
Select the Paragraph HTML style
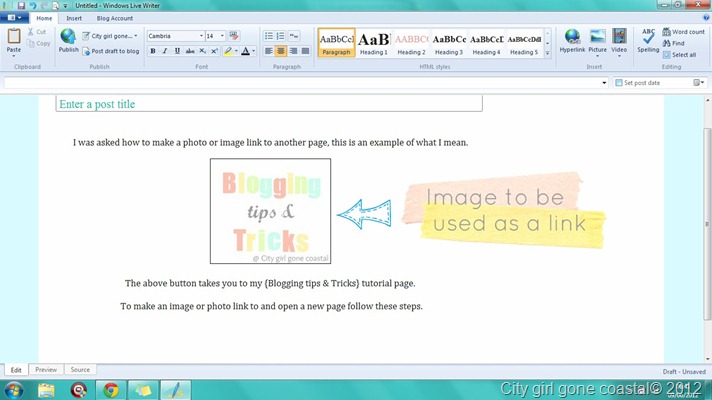click(x=336, y=43)
